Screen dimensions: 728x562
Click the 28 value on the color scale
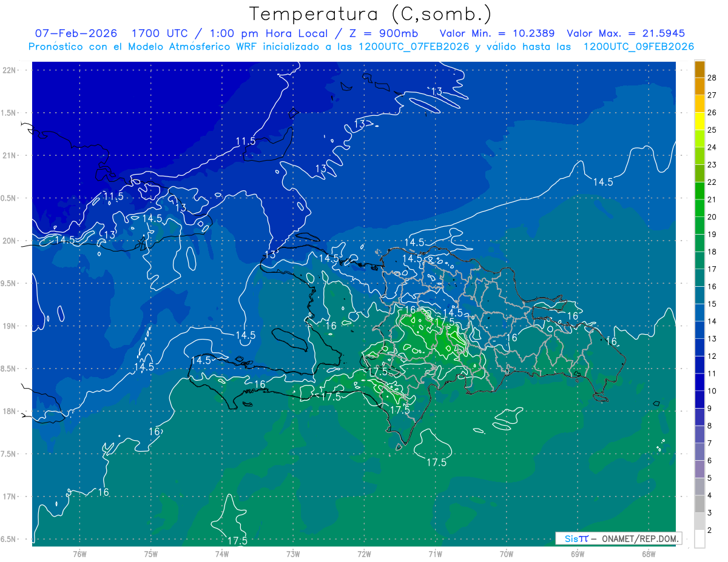coord(712,78)
